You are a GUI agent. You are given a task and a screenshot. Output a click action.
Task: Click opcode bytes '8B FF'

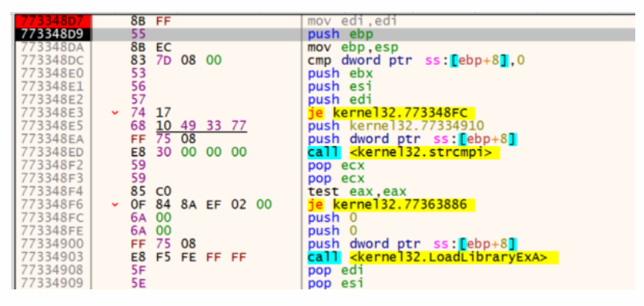point(151,21)
